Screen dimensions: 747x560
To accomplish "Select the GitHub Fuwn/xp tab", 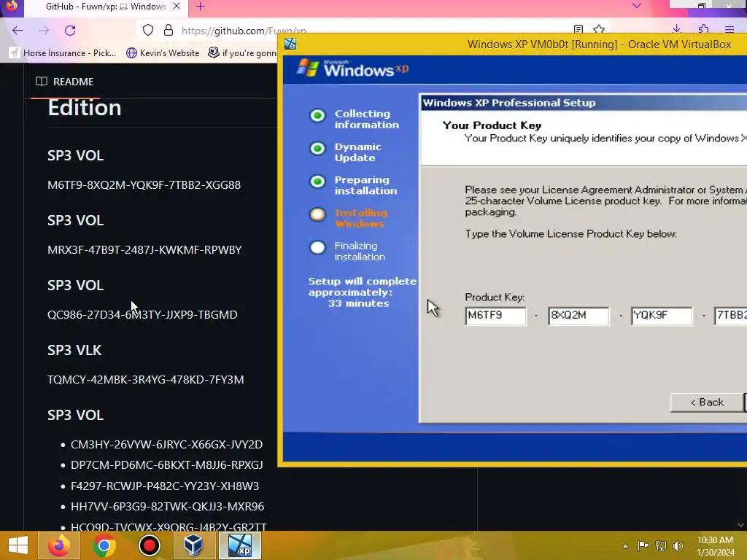I will pyautogui.click(x=106, y=7).
